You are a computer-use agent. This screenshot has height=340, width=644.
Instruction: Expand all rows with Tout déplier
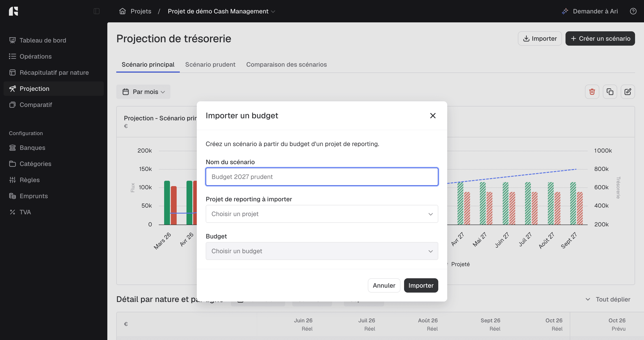click(608, 299)
